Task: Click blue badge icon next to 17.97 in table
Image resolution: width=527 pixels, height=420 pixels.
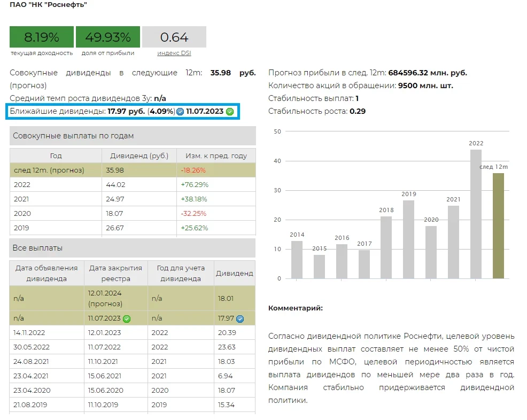Action: [x=240, y=318]
